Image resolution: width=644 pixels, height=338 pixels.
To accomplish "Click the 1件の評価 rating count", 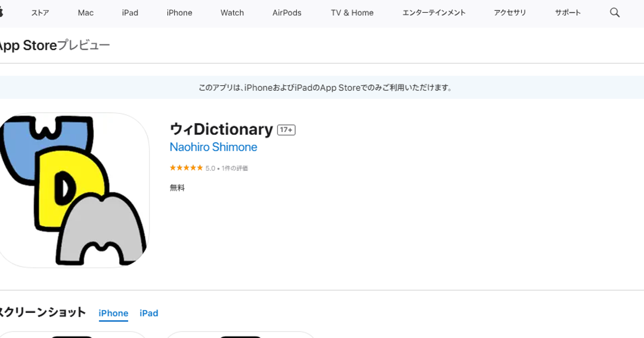I will click(235, 168).
